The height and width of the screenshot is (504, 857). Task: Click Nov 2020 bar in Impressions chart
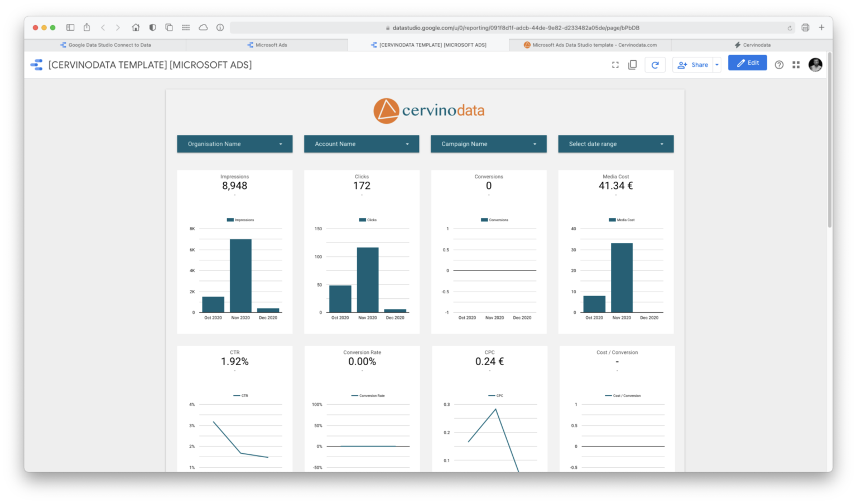coord(240,275)
